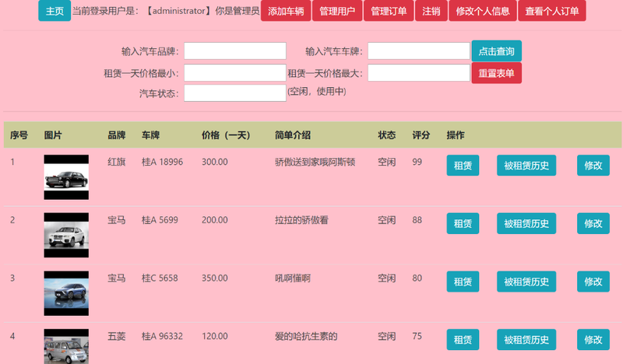The height and width of the screenshot is (364, 623).
Task: Open the 主页 home button
Action: point(55,11)
